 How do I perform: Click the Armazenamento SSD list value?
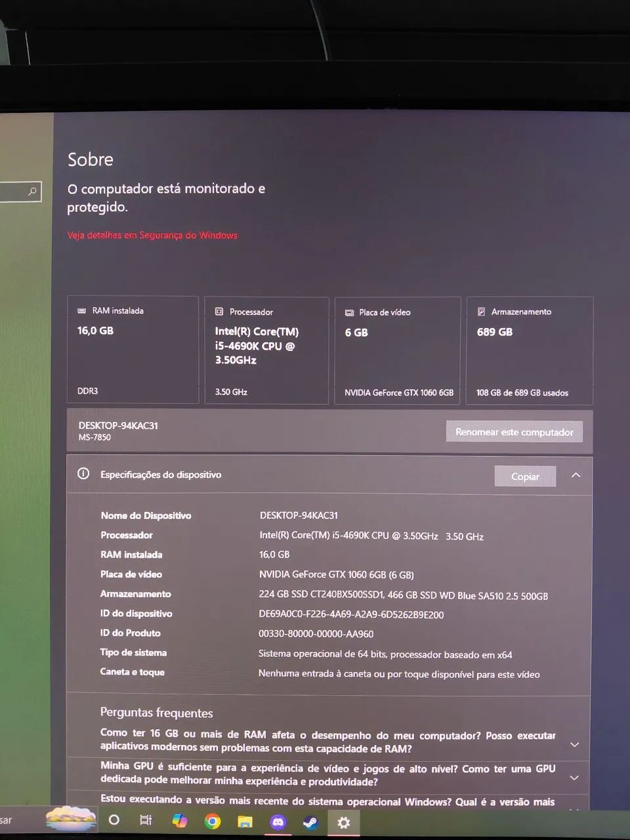coord(403,595)
